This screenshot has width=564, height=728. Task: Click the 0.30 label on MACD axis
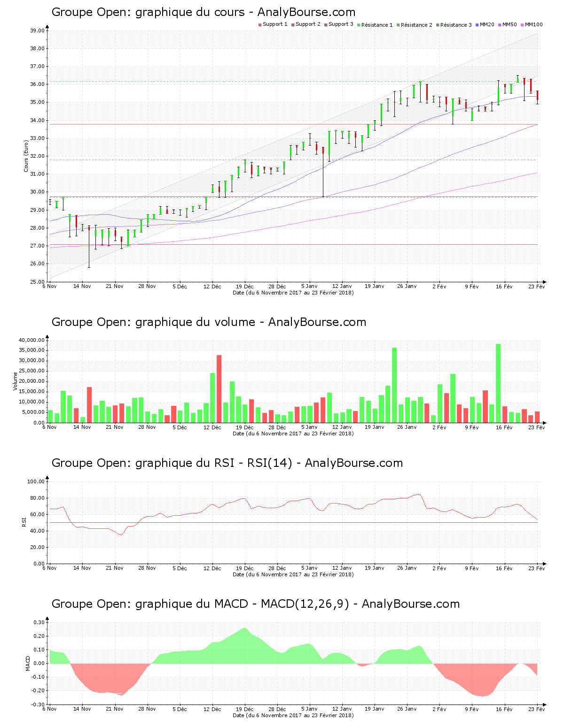coord(39,622)
